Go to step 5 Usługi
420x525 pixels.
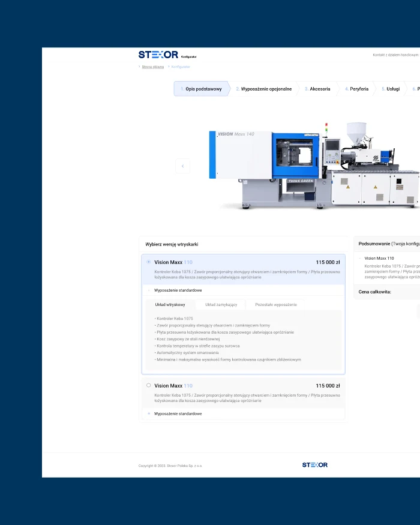point(391,89)
